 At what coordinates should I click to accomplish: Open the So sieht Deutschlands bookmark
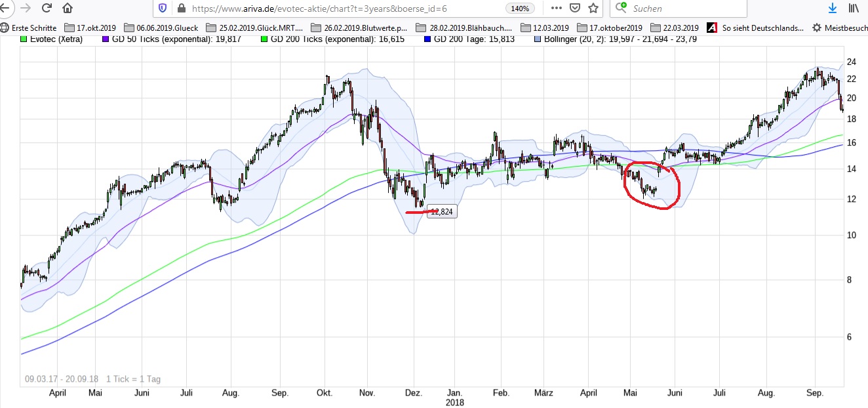point(756,28)
